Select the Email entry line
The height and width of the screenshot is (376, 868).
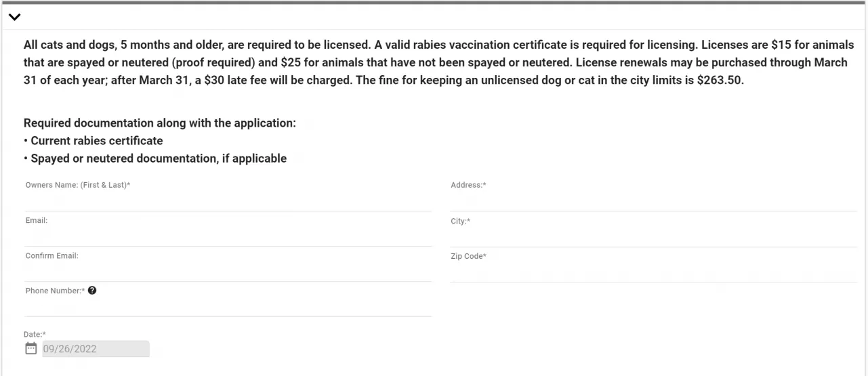[228, 237]
